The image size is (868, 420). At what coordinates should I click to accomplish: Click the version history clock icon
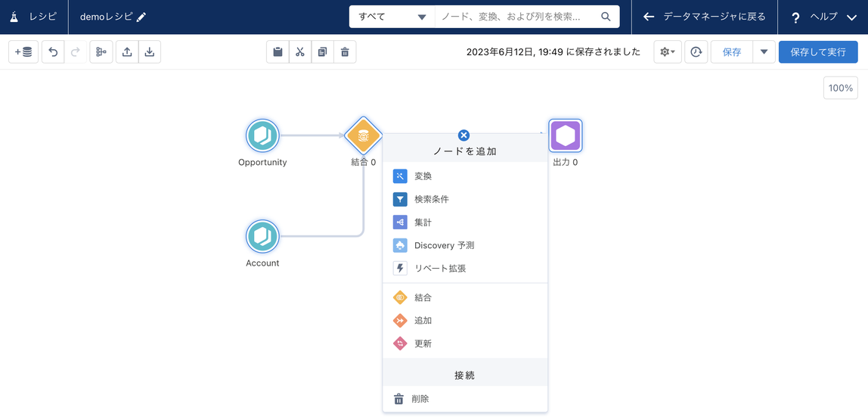tap(696, 52)
